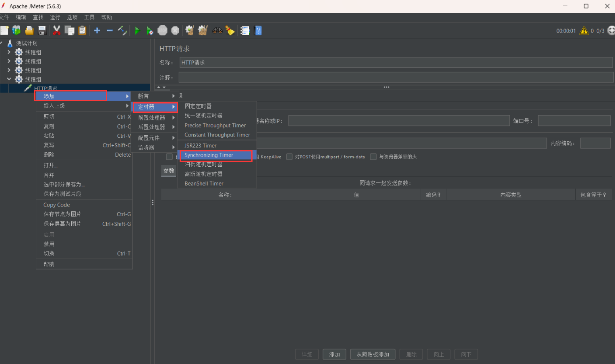This screenshot has height=364, width=615.
Task: Click the 注释 input field
Action: 396,77
